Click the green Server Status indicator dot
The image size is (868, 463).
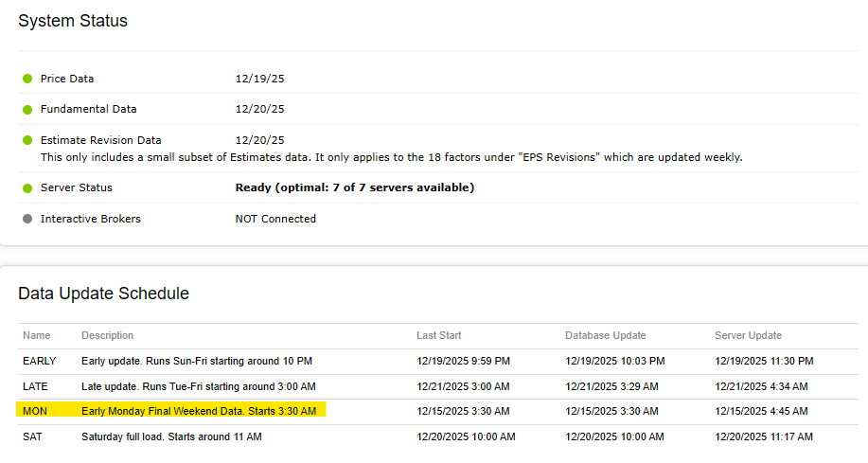pos(27,187)
